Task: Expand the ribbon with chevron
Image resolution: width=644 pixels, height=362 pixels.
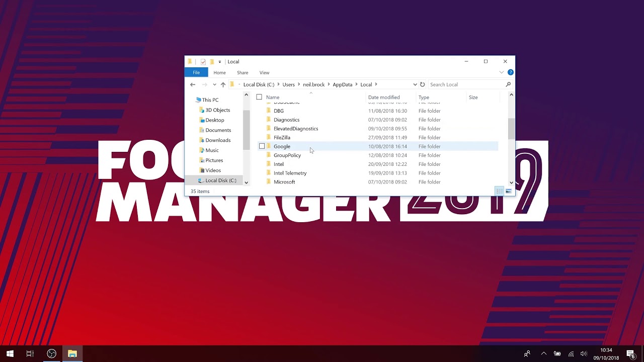Action: (501, 72)
